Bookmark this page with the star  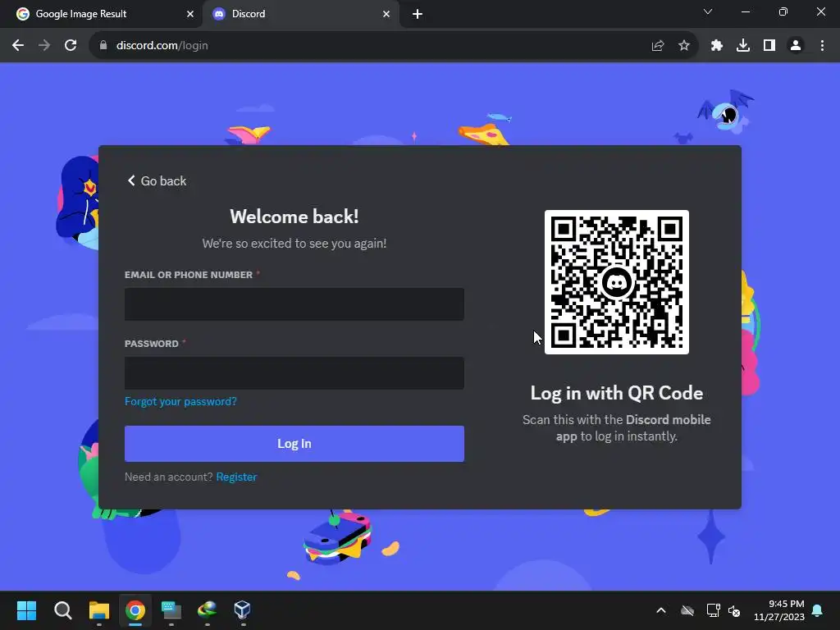[684, 46]
